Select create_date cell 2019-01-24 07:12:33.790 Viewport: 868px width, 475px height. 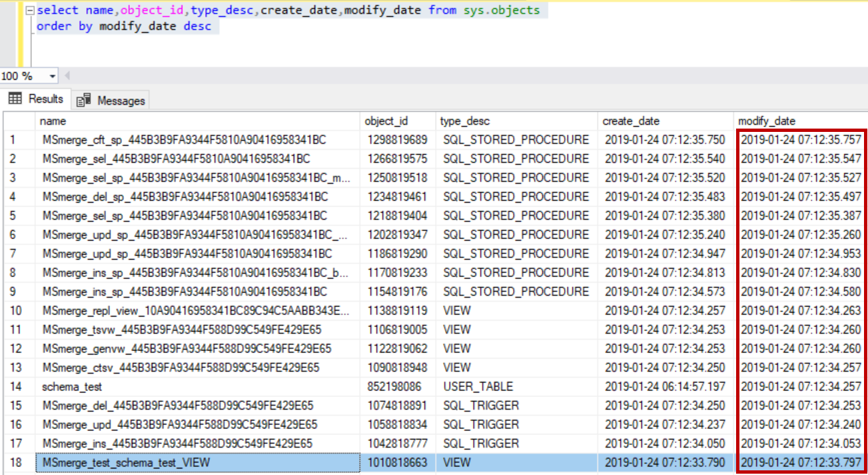[x=665, y=462]
